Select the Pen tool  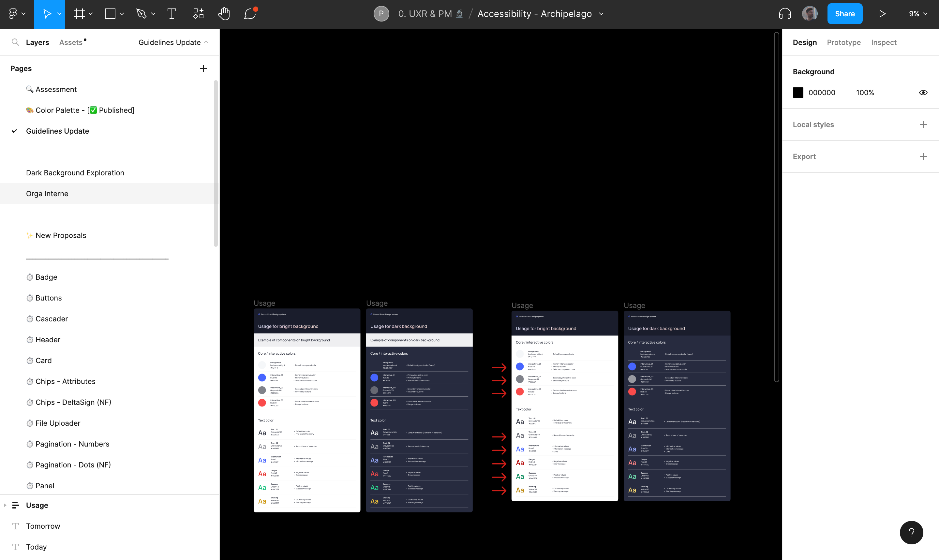tap(141, 14)
